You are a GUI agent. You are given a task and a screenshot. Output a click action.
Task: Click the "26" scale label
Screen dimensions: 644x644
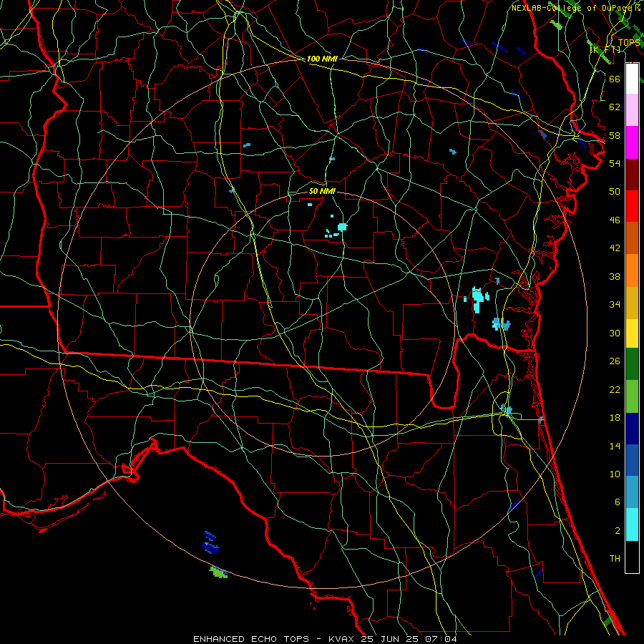[615, 361]
